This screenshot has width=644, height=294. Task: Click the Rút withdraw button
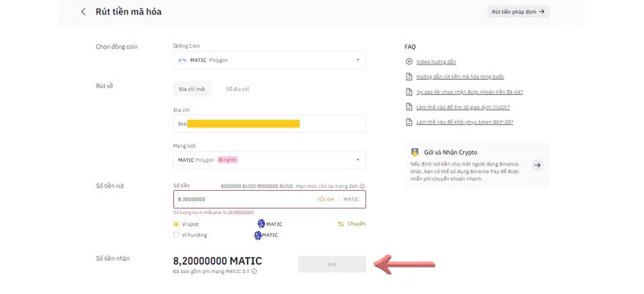(x=332, y=264)
